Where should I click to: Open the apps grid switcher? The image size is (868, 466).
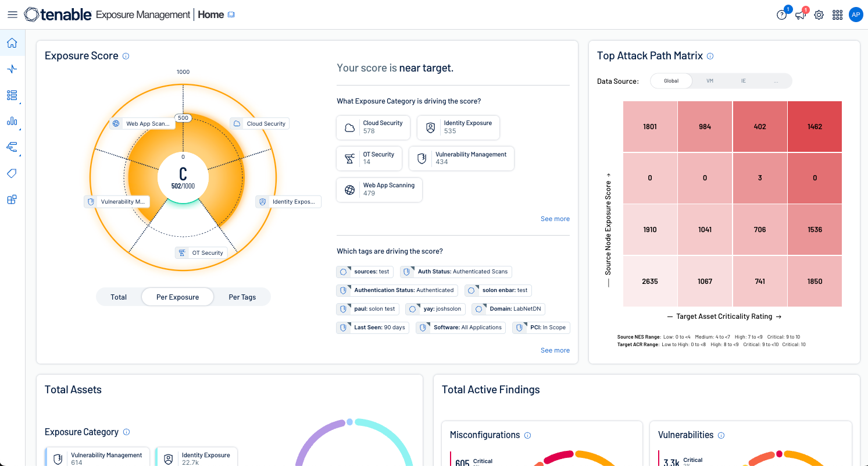(838, 15)
